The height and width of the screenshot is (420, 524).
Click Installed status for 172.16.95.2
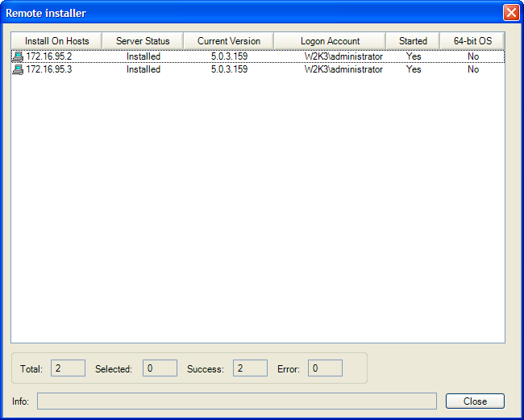point(143,56)
